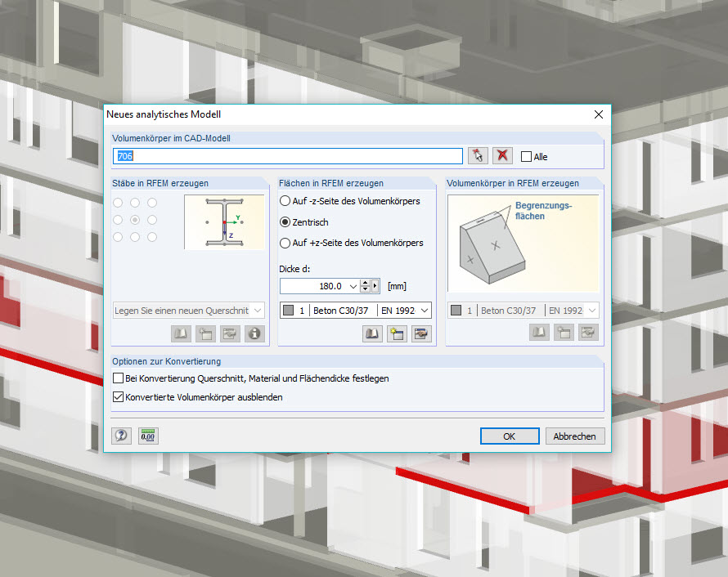
Task: Click the OK button
Action: pos(510,436)
